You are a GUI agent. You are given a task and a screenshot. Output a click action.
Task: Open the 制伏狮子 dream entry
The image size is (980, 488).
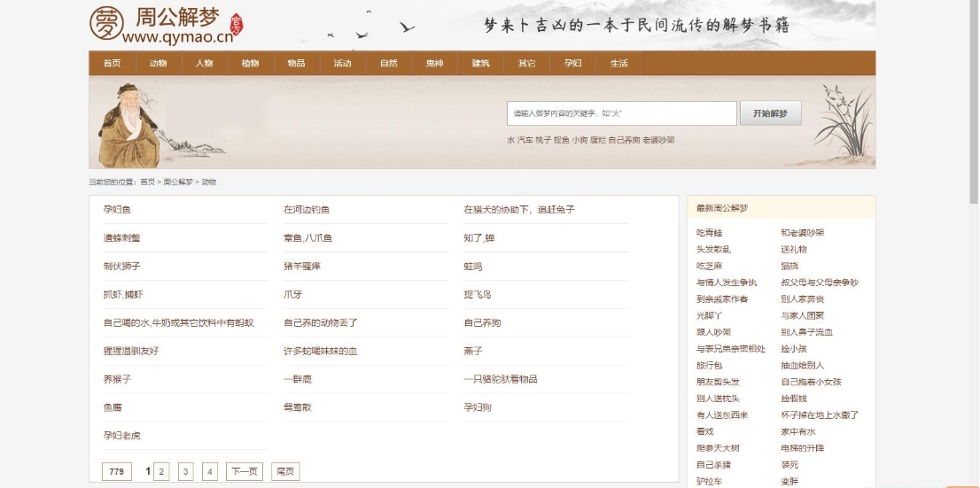point(122,267)
